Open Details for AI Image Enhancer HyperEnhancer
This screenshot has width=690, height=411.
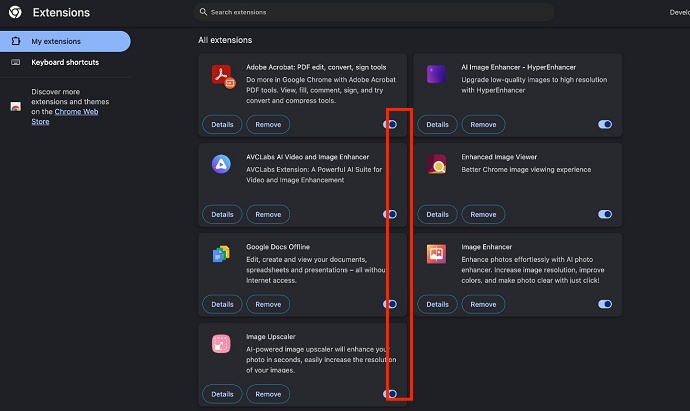coord(437,125)
